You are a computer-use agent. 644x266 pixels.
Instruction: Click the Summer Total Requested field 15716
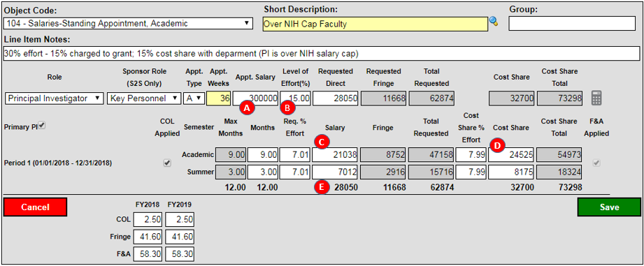click(x=431, y=172)
